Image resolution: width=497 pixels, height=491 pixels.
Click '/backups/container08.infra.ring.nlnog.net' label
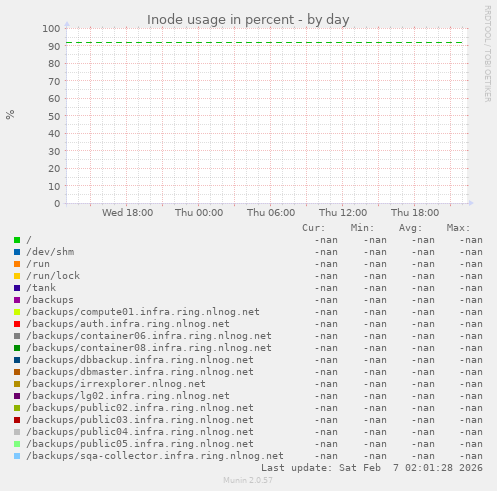point(149,348)
